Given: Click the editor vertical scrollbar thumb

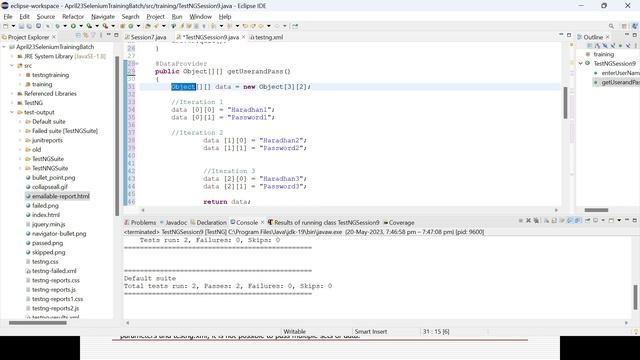Looking at the screenshot, I should tap(565, 103).
